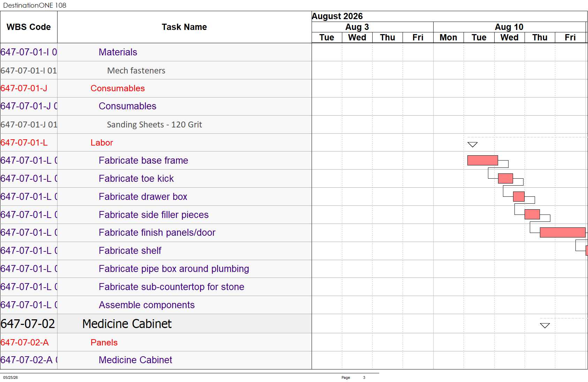588x382 pixels.
Task: Select the Fabricate base frame Gantt bar
Action: 482,160
